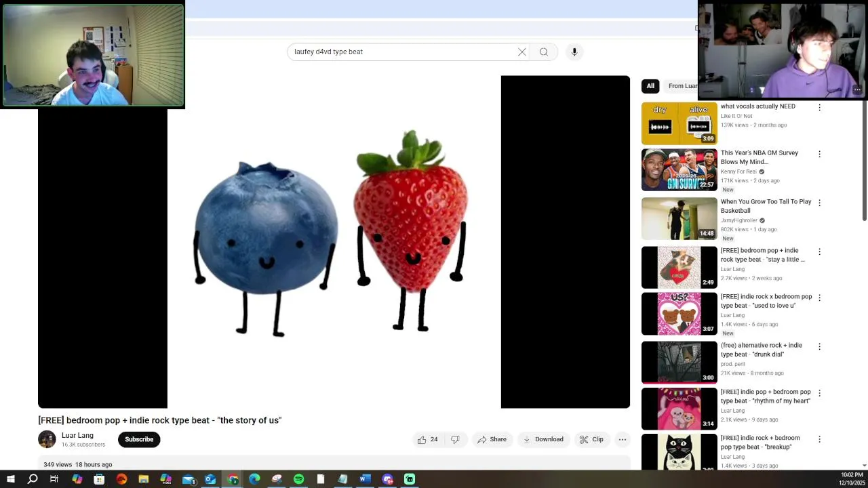The height and width of the screenshot is (488, 868).
Task: Click the magnifier search icon
Action: click(544, 52)
